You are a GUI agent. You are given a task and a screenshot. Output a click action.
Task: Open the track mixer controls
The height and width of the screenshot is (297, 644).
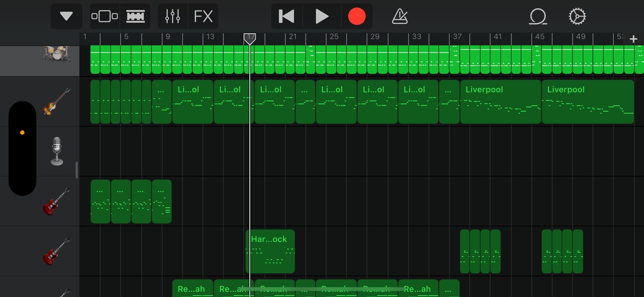click(173, 16)
